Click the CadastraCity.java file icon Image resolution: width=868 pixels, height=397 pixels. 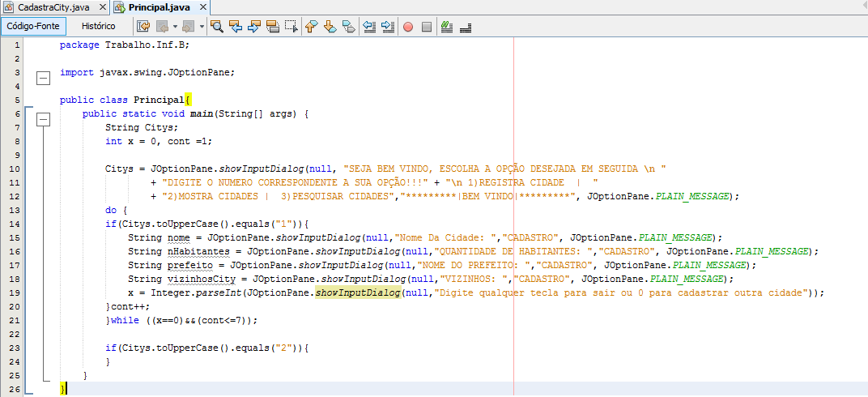click(9, 8)
